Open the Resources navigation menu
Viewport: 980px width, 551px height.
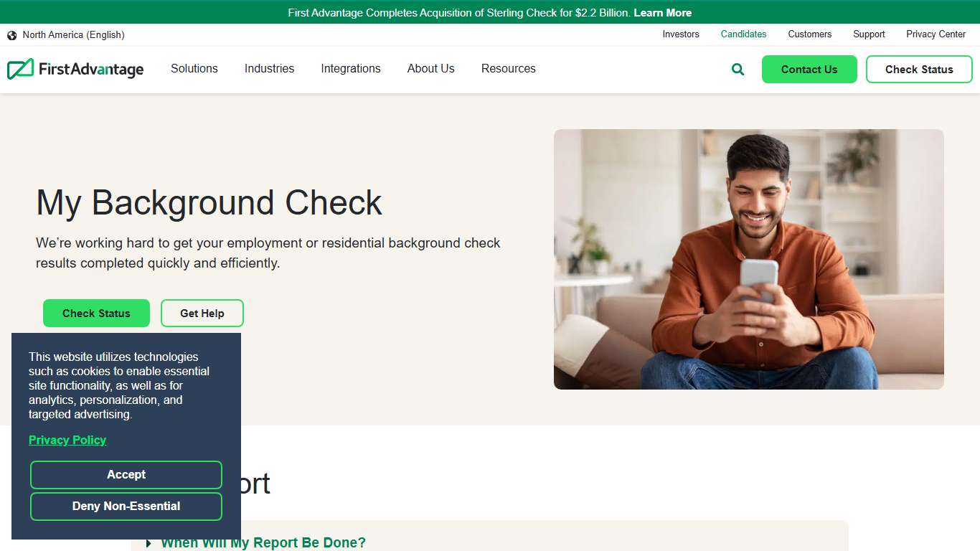pyautogui.click(x=508, y=69)
